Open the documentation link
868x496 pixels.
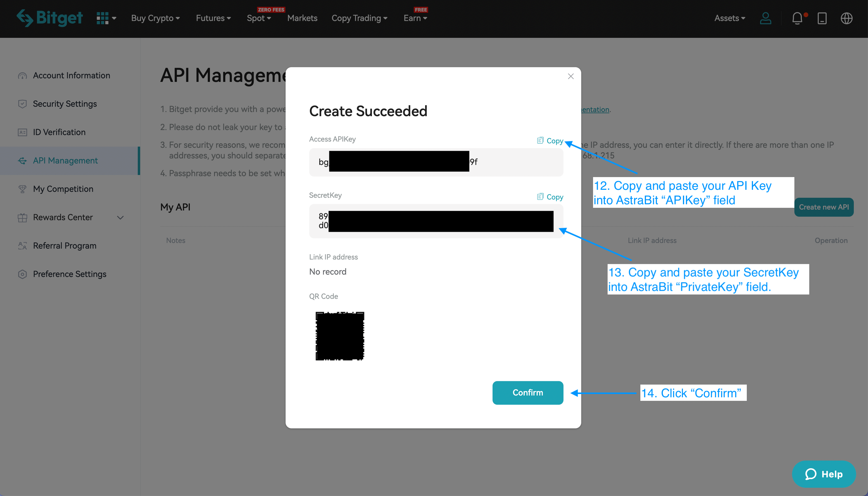point(595,109)
